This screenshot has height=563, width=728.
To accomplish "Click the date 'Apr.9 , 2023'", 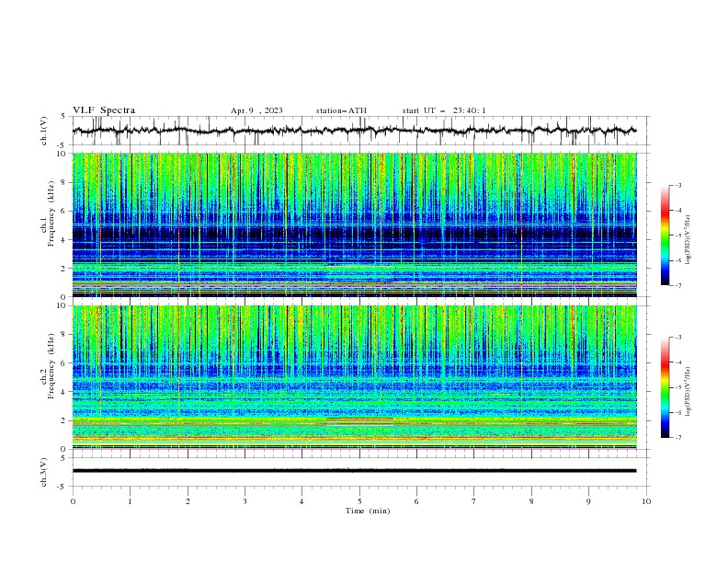I will click(256, 110).
